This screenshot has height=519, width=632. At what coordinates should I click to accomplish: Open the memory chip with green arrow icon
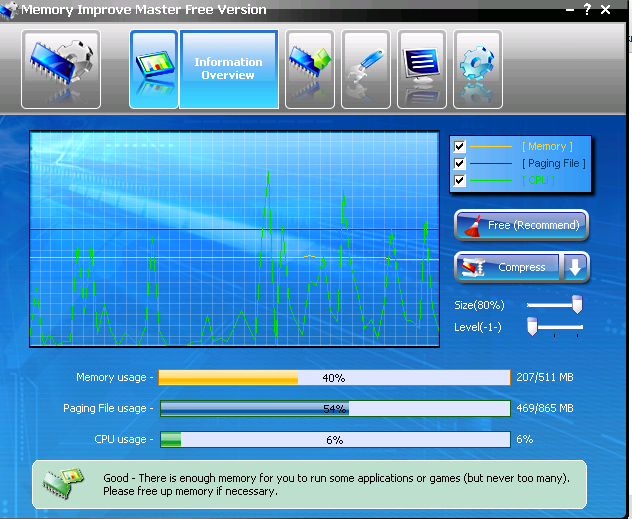pyautogui.click(x=310, y=69)
